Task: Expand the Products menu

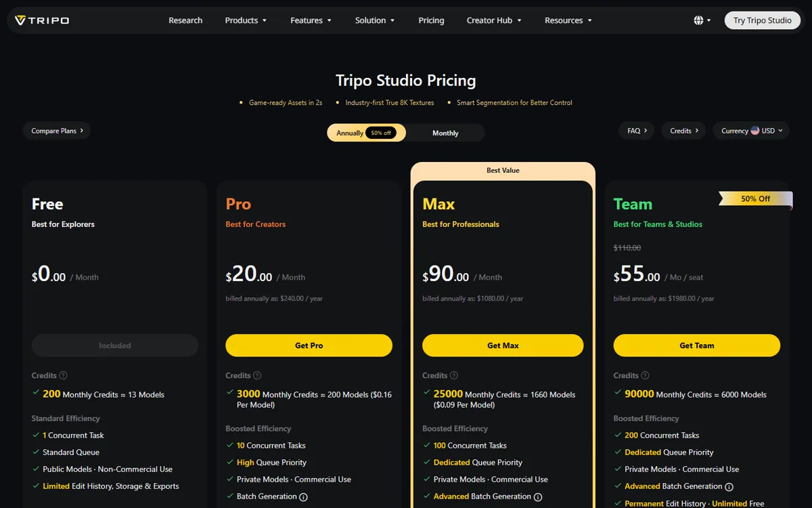Action: tap(246, 20)
